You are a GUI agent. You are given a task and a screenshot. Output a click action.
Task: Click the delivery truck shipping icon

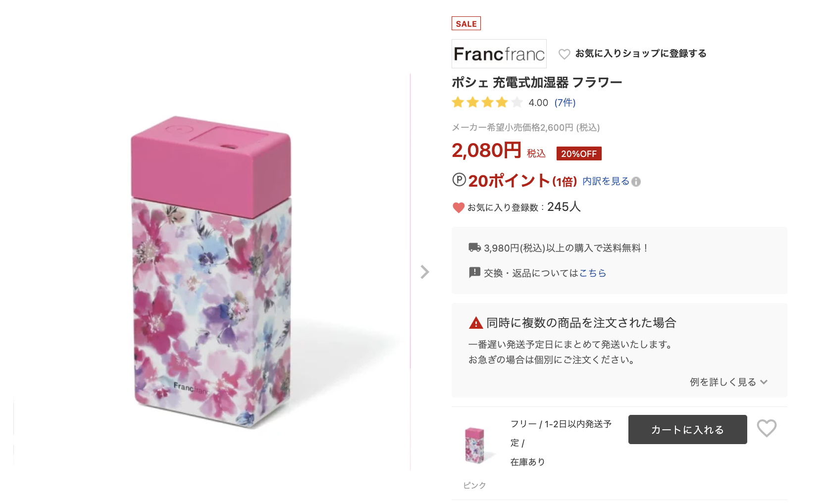point(474,248)
